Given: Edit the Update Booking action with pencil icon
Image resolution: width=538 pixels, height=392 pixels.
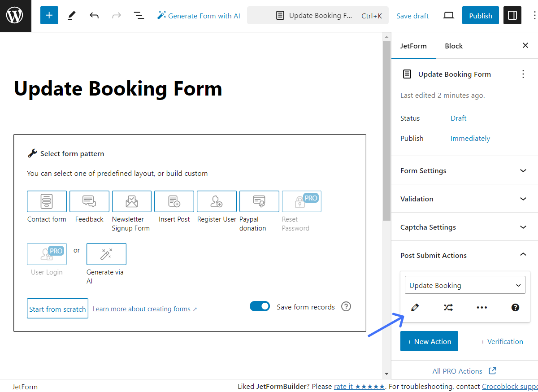Looking at the screenshot, I should click(415, 308).
